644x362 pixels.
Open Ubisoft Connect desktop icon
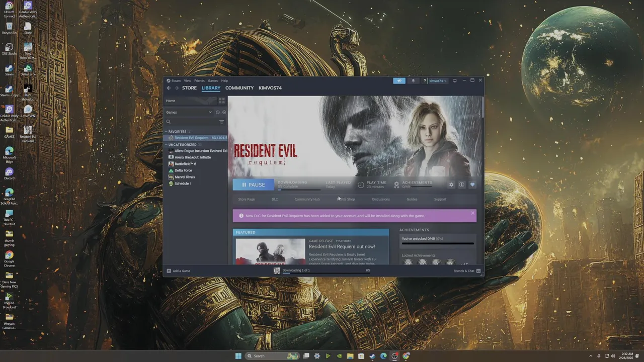pyautogui.click(x=9, y=10)
